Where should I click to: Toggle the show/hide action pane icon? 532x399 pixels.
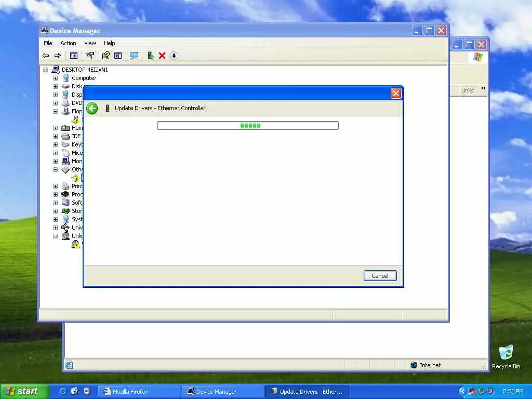[x=118, y=56]
